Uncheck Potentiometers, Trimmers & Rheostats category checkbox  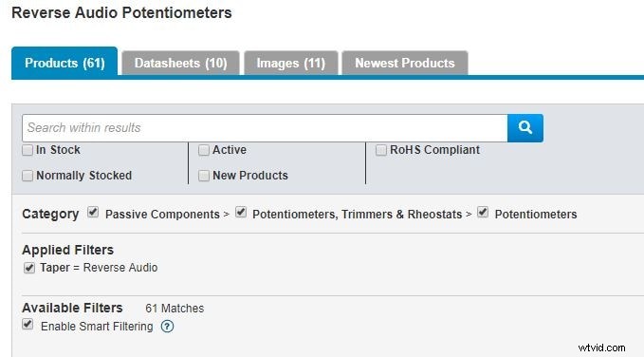[x=241, y=213]
